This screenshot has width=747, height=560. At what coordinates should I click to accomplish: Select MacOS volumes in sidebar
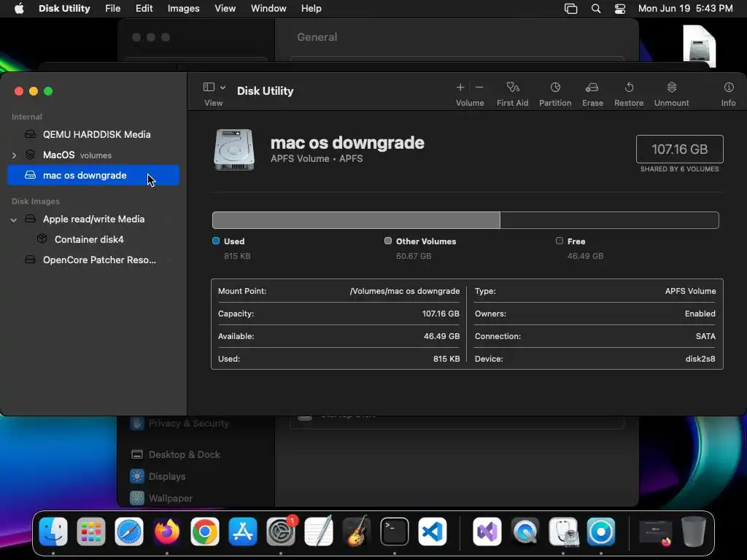93,155
